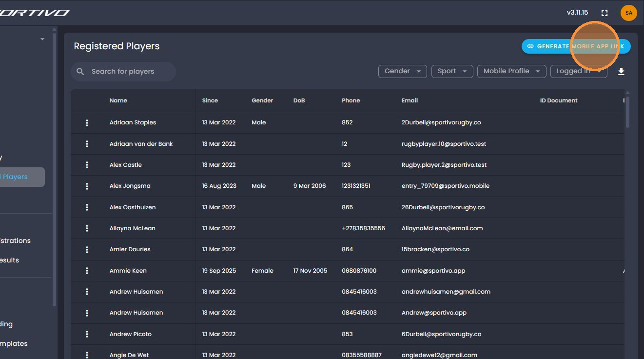
Task: Click the table vertical scrollbar
Action: 627,112
